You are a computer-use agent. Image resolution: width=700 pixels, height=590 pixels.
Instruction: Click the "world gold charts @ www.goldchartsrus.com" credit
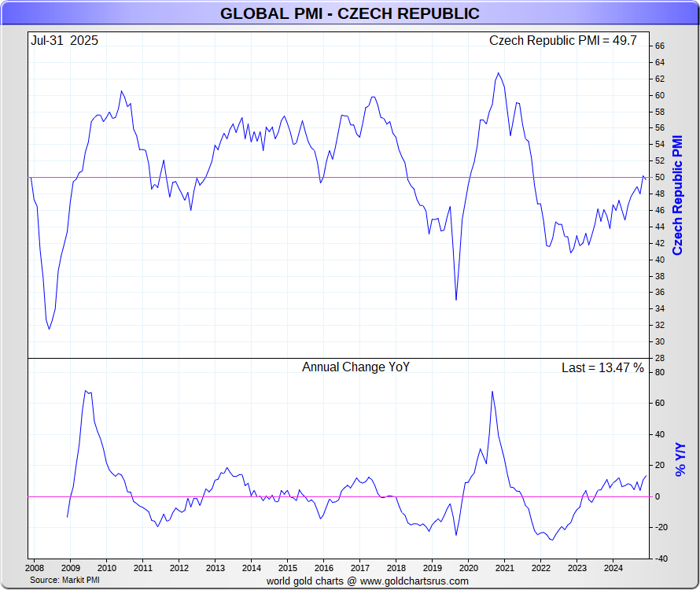[x=367, y=581]
